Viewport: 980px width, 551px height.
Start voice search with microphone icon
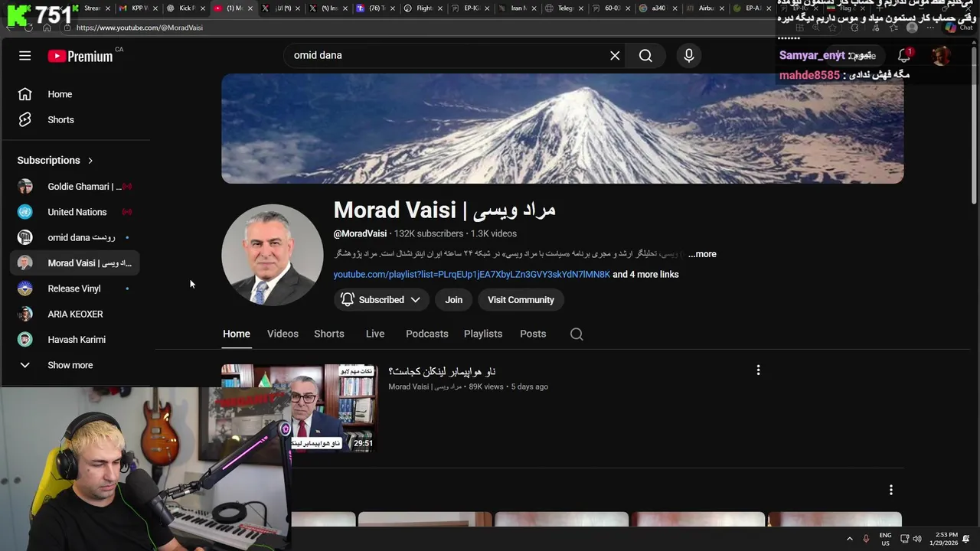coord(689,55)
